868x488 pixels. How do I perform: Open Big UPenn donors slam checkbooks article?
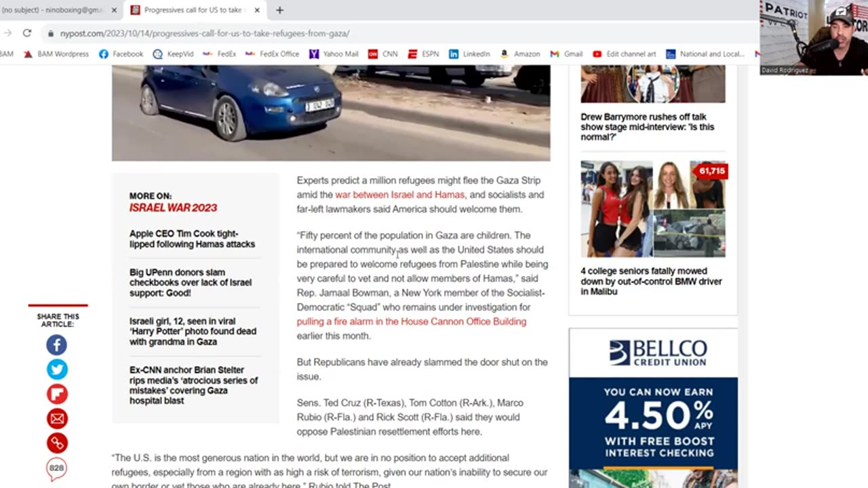coord(191,283)
